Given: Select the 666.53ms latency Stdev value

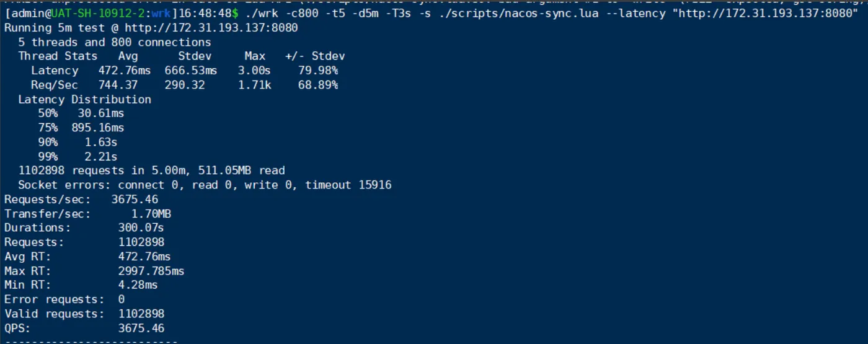Looking at the screenshot, I should [x=191, y=71].
